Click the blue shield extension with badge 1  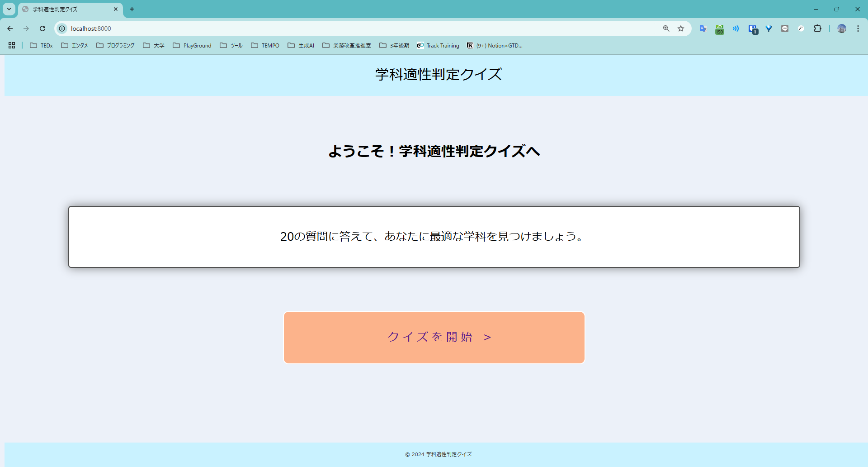752,29
